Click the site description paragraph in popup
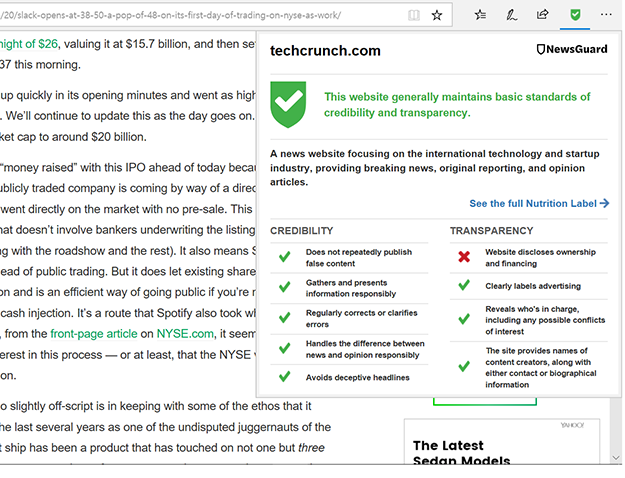 (x=434, y=167)
